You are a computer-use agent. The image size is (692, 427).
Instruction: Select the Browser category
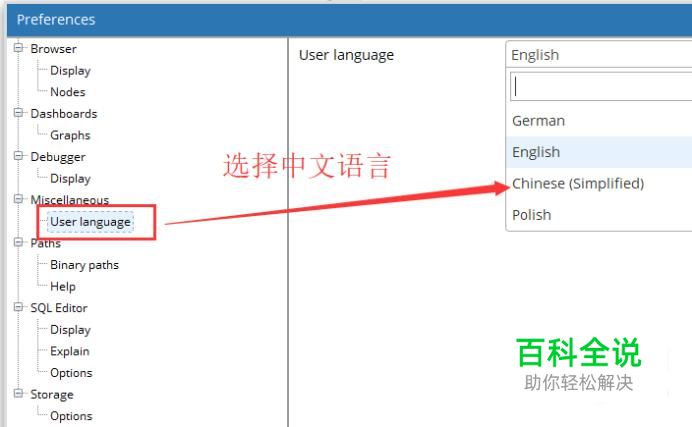[x=53, y=49]
